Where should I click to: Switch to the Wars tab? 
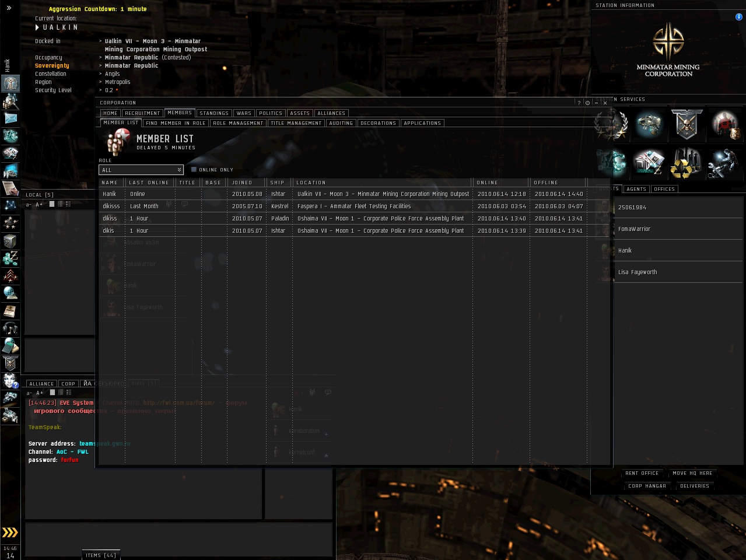pos(244,113)
